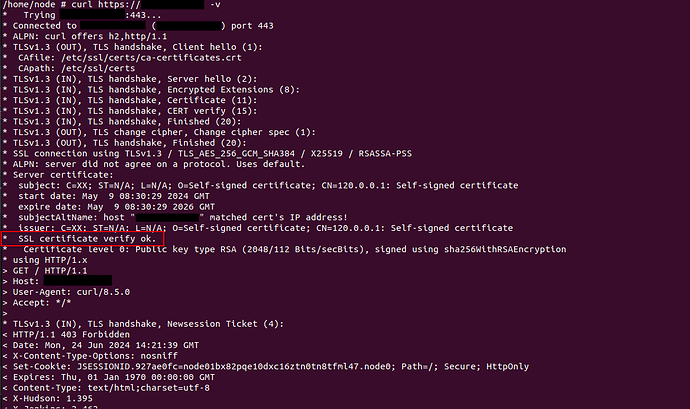
Task: Click the CAfile ca-certificates.crt path
Action: 129,58
